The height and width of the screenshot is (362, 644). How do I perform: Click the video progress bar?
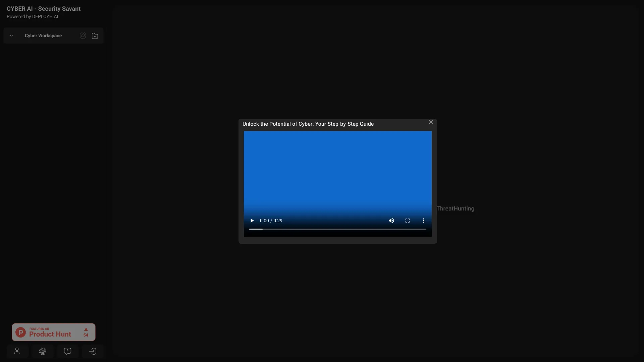click(x=337, y=229)
